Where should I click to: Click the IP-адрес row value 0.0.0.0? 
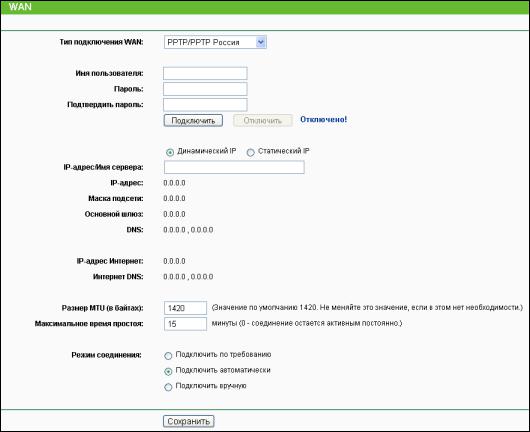pyautogui.click(x=174, y=183)
